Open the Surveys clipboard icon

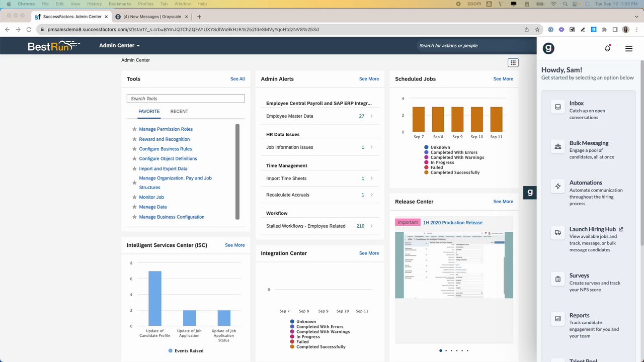(x=558, y=279)
